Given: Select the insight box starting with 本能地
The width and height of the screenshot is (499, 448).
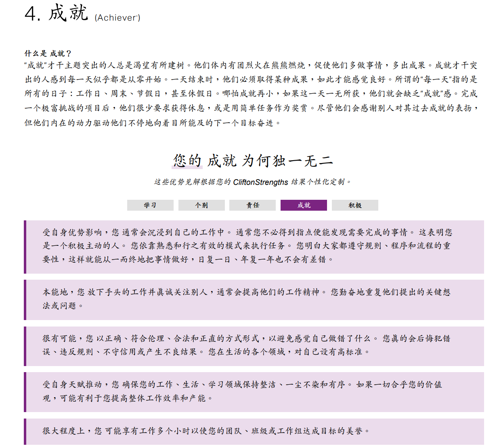Looking at the screenshot, I should point(254,299).
